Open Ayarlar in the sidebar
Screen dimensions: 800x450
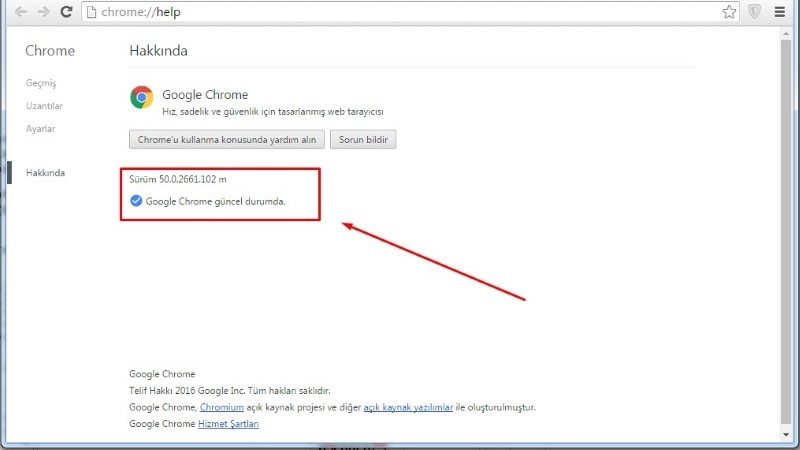click(x=40, y=129)
